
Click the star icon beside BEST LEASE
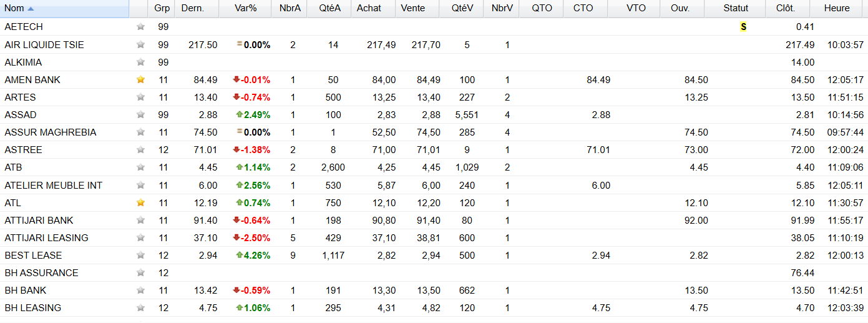point(140,256)
